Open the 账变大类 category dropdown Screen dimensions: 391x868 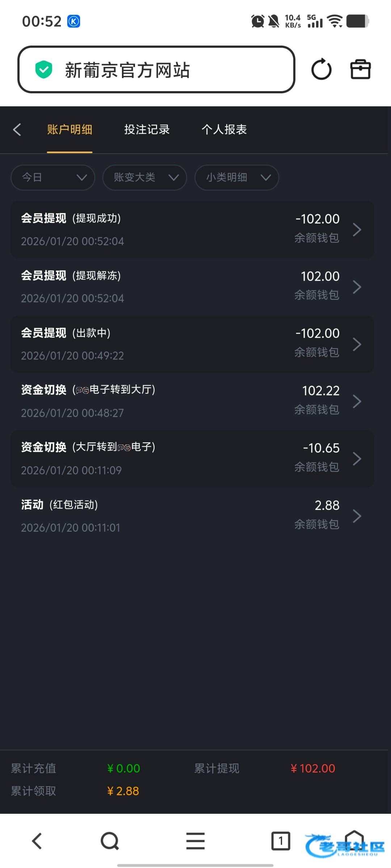[144, 177]
